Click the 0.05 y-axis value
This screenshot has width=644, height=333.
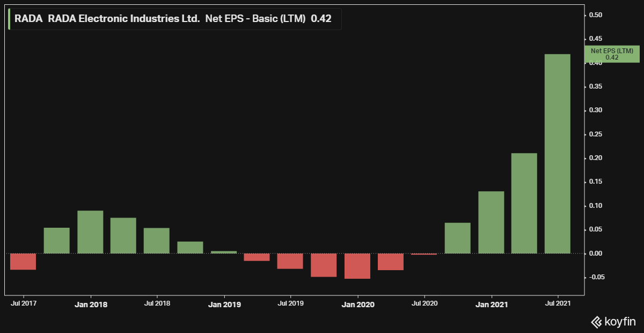pos(595,229)
